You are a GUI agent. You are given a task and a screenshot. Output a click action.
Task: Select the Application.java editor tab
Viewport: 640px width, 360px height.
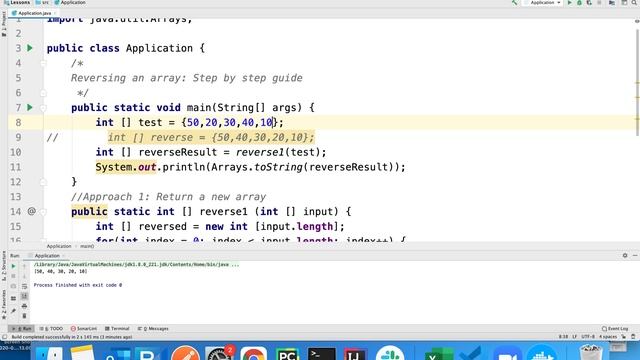point(33,13)
